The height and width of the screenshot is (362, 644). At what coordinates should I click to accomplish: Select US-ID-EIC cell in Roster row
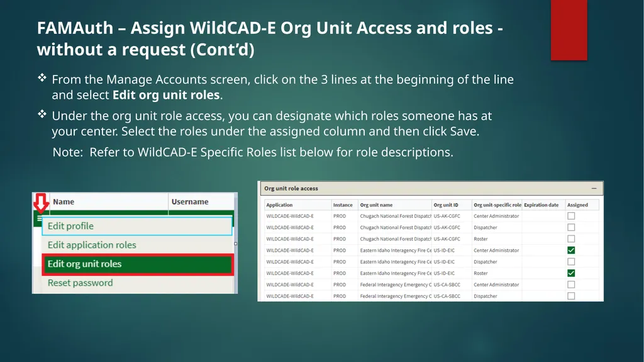tap(451, 273)
